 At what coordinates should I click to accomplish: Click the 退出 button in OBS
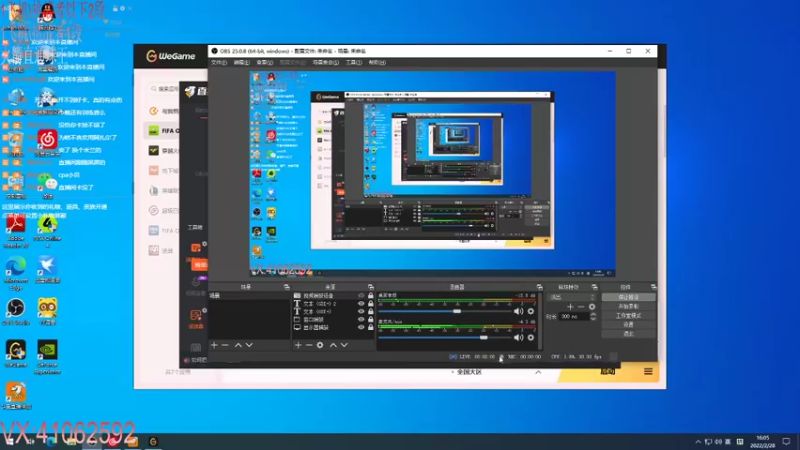click(628, 334)
